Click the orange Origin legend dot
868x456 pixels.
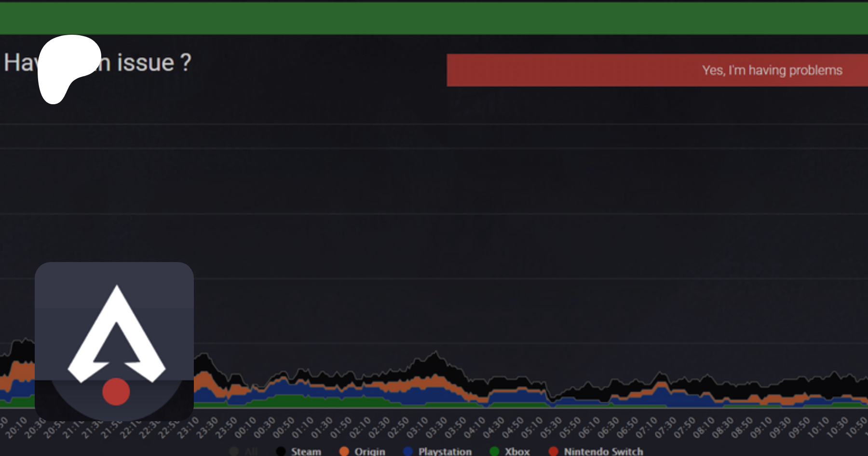(x=344, y=451)
